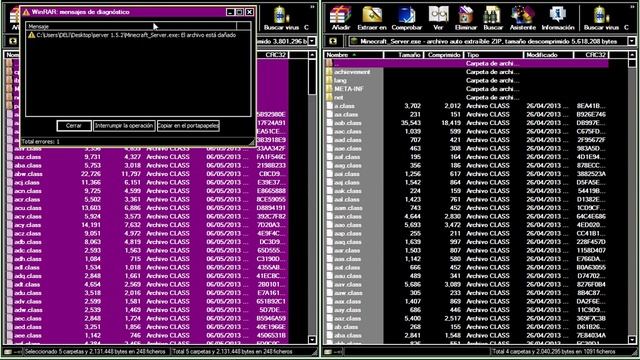Select adb.class in left window
The width and height of the screenshot is (640, 360).
pos(27,242)
